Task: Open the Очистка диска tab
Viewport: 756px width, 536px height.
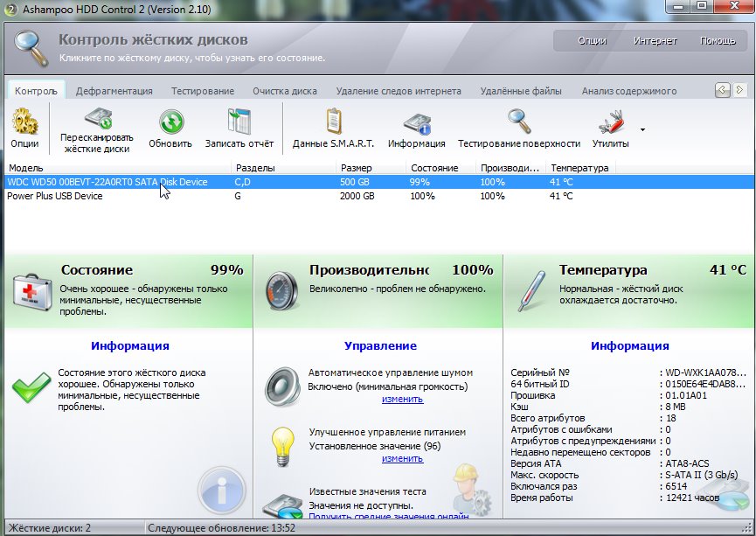Action: pos(284,91)
